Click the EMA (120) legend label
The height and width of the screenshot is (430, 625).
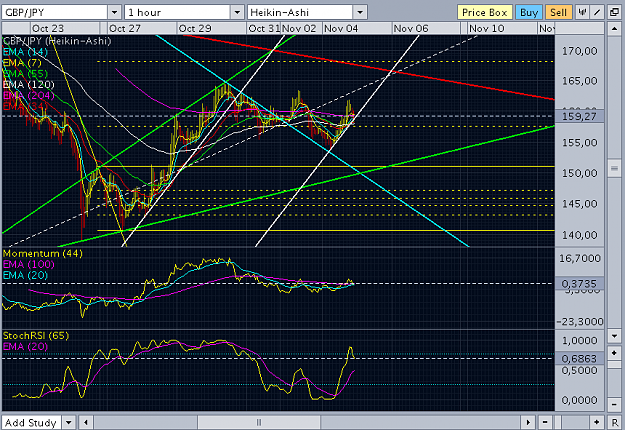click(29, 84)
